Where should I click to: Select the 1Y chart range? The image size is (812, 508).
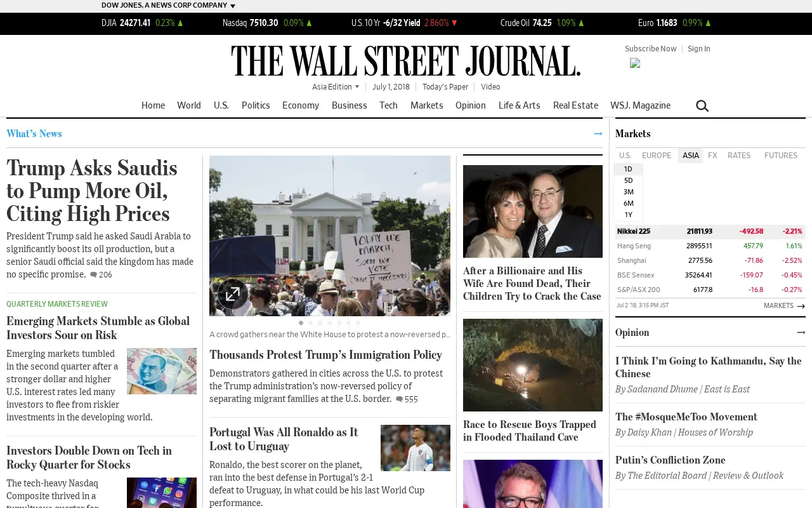click(628, 215)
